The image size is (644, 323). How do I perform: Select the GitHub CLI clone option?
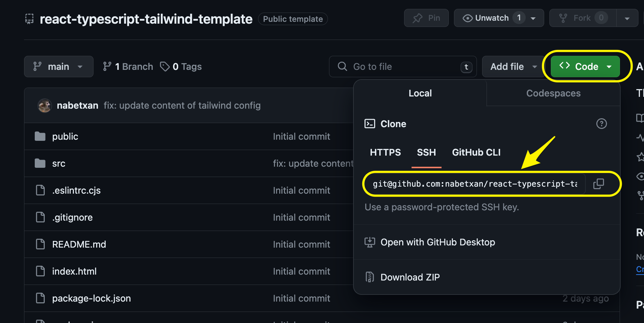point(476,152)
